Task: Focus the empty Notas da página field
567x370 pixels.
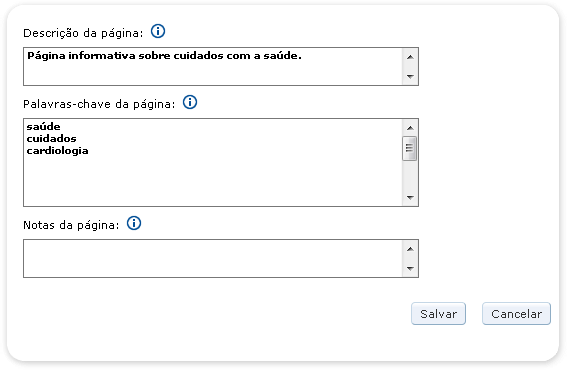Action: (213, 259)
